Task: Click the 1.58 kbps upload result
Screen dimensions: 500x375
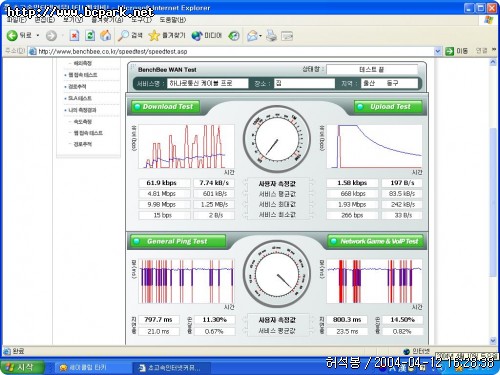Action: click(x=352, y=183)
